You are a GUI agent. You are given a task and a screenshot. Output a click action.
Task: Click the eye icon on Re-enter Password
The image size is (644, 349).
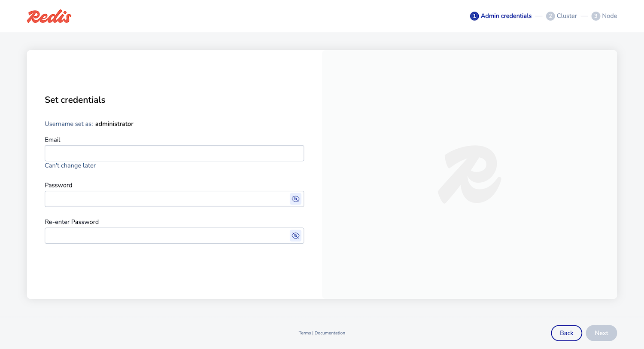tap(295, 236)
